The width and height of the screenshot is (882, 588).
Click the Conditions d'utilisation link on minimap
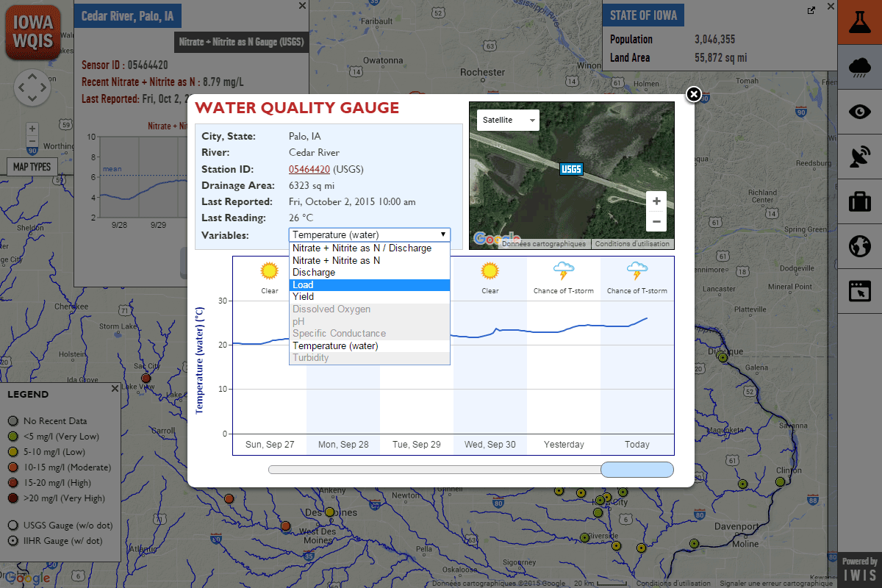tap(632, 244)
